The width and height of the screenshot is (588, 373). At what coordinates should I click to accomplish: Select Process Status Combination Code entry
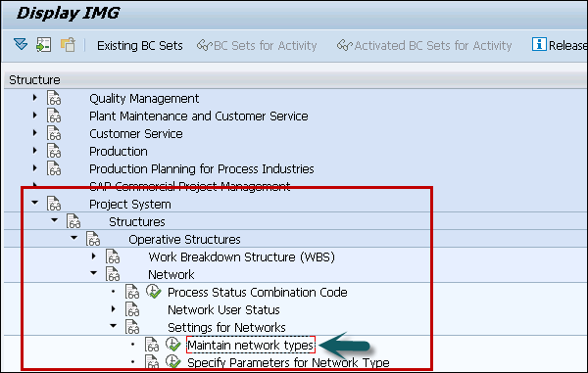tap(257, 292)
